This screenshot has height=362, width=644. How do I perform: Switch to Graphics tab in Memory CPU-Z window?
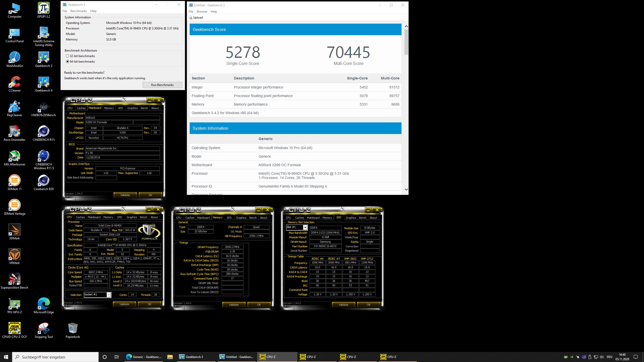point(241,218)
